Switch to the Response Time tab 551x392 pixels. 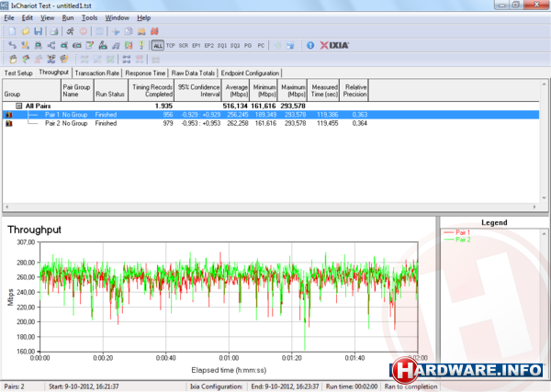pyautogui.click(x=145, y=73)
